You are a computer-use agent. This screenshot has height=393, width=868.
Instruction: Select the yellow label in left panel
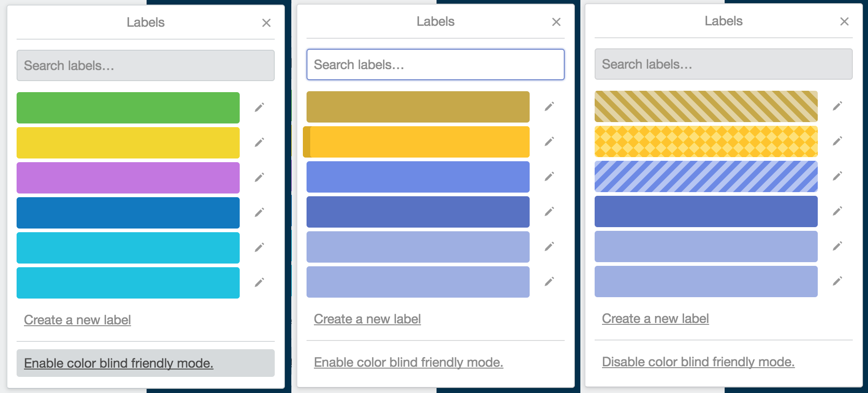coord(128,143)
